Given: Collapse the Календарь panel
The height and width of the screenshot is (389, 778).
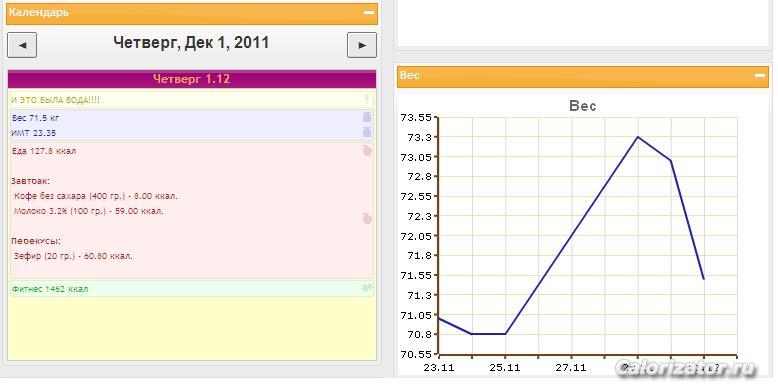Looking at the screenshot, I should 369,12.
